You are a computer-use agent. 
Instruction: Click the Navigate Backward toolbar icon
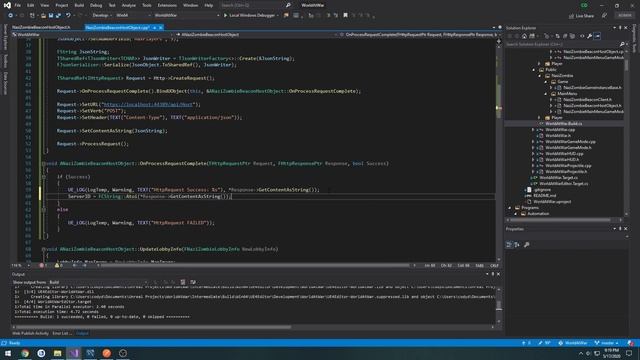coord(11,16)
